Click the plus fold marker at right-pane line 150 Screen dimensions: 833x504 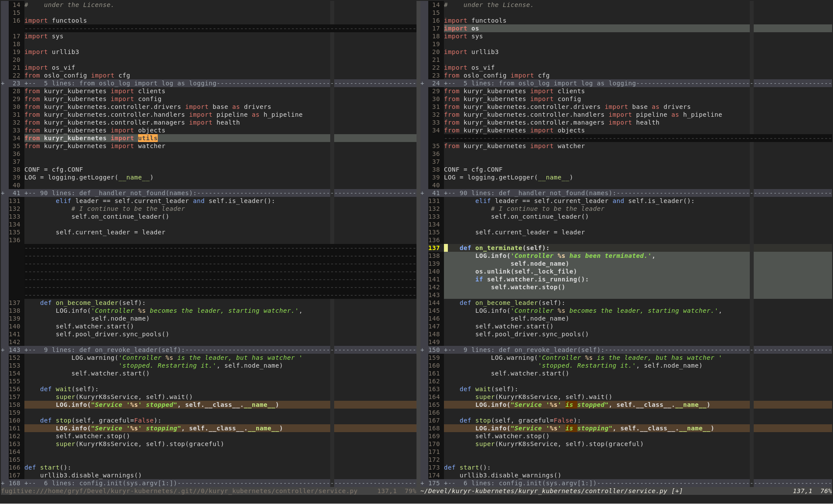[422, 350]
